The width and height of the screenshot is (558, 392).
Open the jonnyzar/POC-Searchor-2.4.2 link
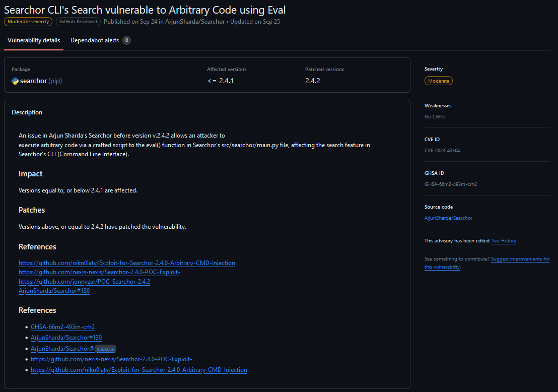tap(84, 281)
